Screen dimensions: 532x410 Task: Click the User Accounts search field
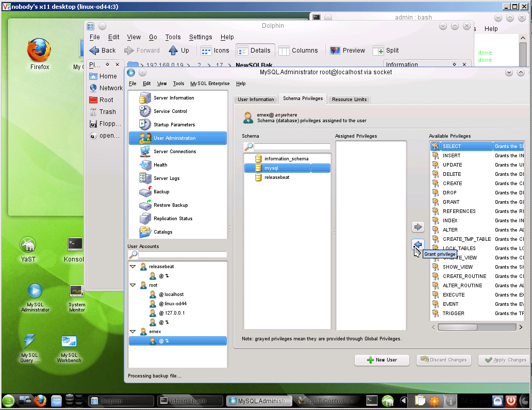182,255
